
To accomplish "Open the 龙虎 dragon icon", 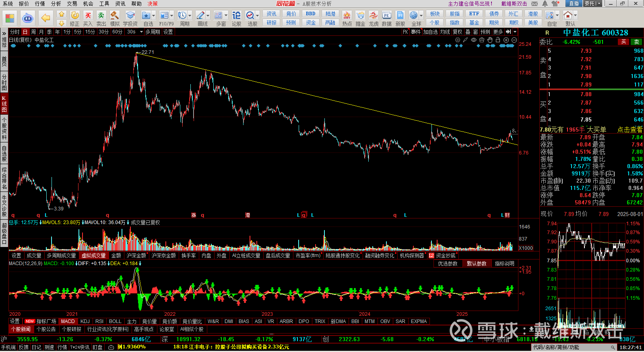I will click(374, 15).
